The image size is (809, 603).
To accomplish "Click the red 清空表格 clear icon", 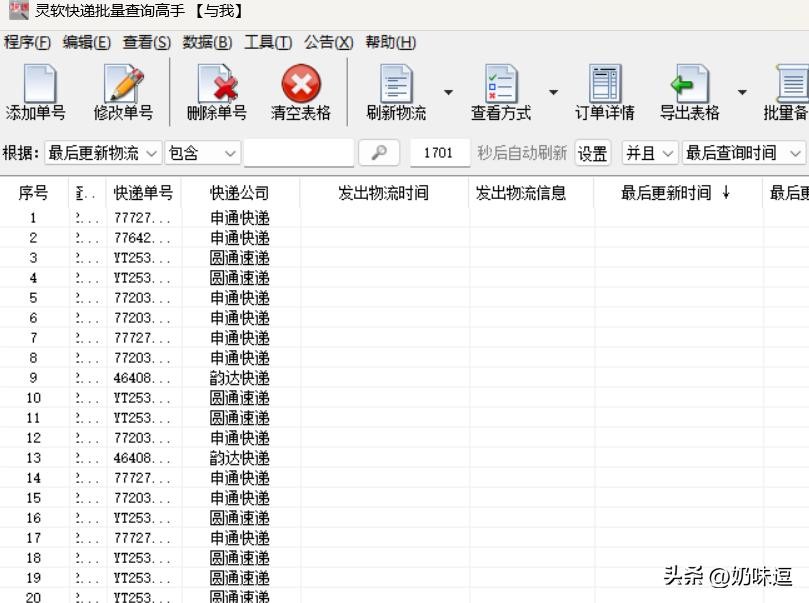I will 300,85.
